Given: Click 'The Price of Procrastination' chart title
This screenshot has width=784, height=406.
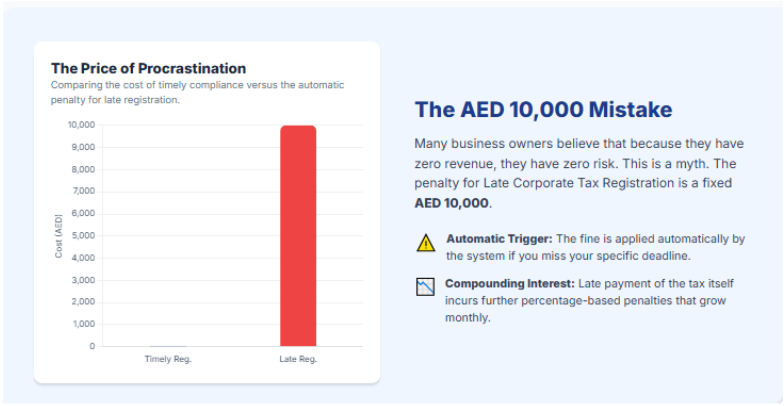Looking at the screenshot, I should pyautogui.click(x=148, y=68).
